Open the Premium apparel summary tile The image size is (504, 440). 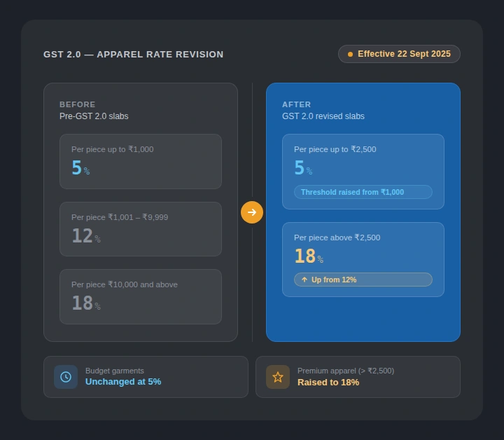[358, 377]
